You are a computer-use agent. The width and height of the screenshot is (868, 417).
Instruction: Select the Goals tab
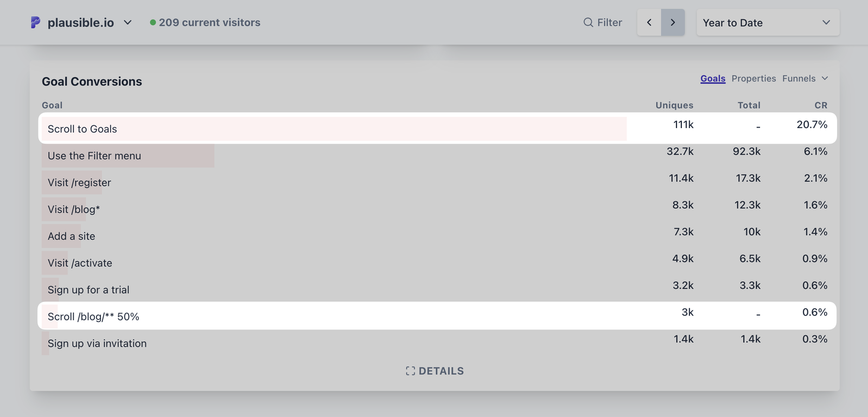click(712, 78)
